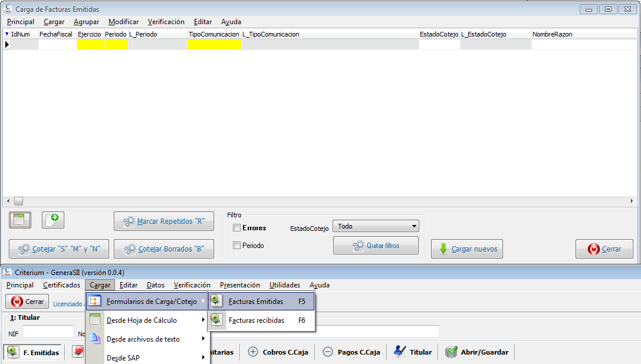
Task: Select Facturas Emitidas F5 menu entry
Action: coord(262,301)
